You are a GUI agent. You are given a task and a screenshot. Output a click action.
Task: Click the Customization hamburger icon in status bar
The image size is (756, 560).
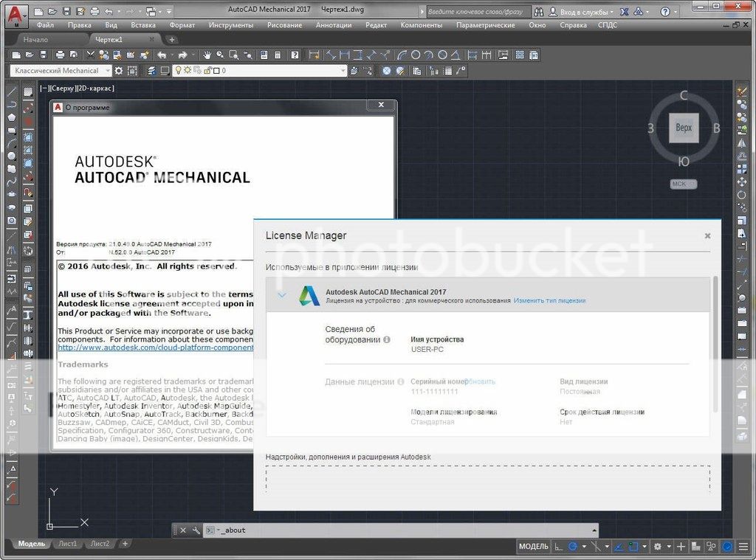tap(742, 547)
